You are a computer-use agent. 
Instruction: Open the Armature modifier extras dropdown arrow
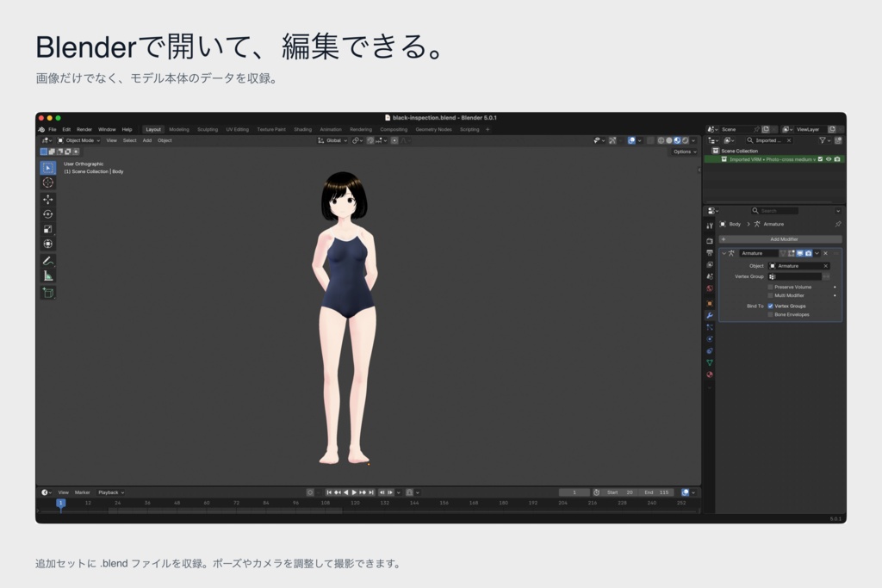817,253
